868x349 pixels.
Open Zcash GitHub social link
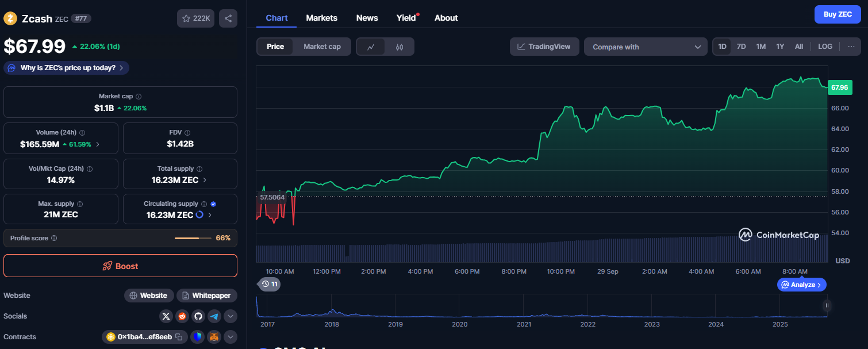(x=198, y=316)
